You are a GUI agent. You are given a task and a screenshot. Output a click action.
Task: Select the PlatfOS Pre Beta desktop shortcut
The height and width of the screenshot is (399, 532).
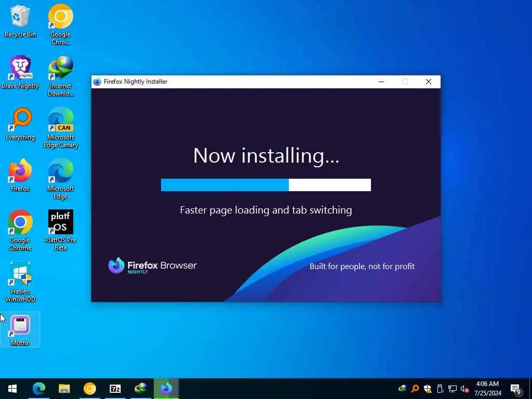pos(60,230)
